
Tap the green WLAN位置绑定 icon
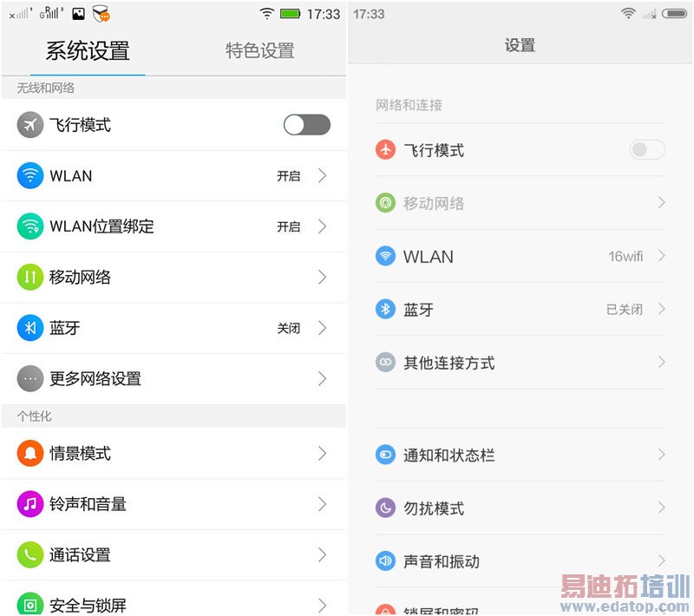pyautogui.click(x=30, y=226)
